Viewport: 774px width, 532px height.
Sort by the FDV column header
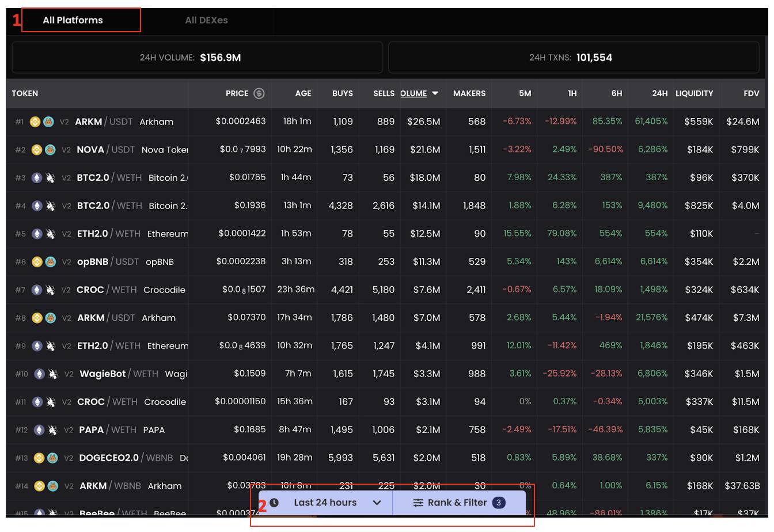[751, 93]
